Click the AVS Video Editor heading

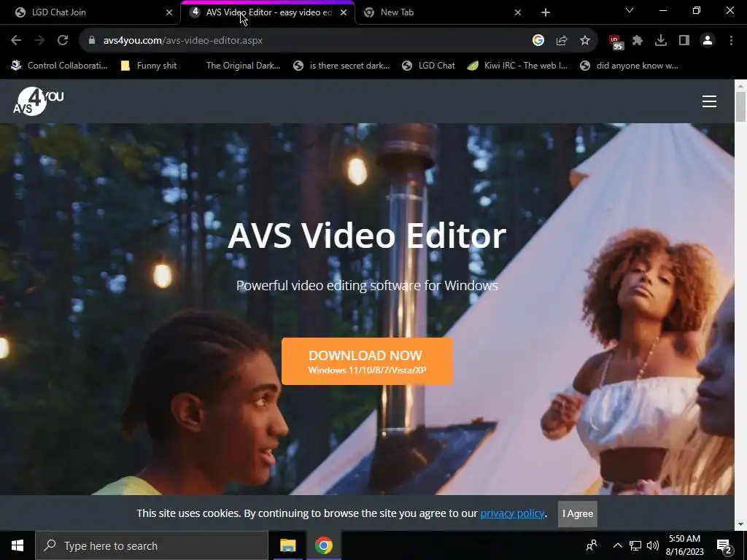coord(367,236)
